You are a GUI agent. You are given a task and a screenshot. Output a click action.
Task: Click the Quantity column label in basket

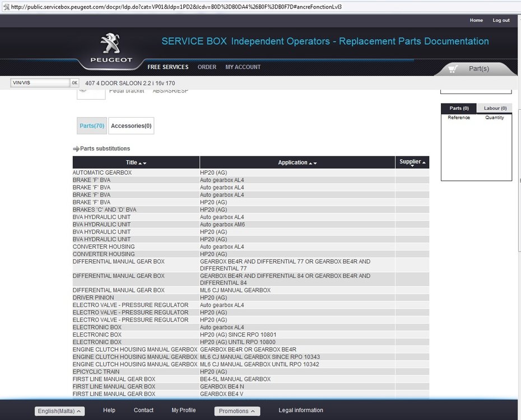495,118
